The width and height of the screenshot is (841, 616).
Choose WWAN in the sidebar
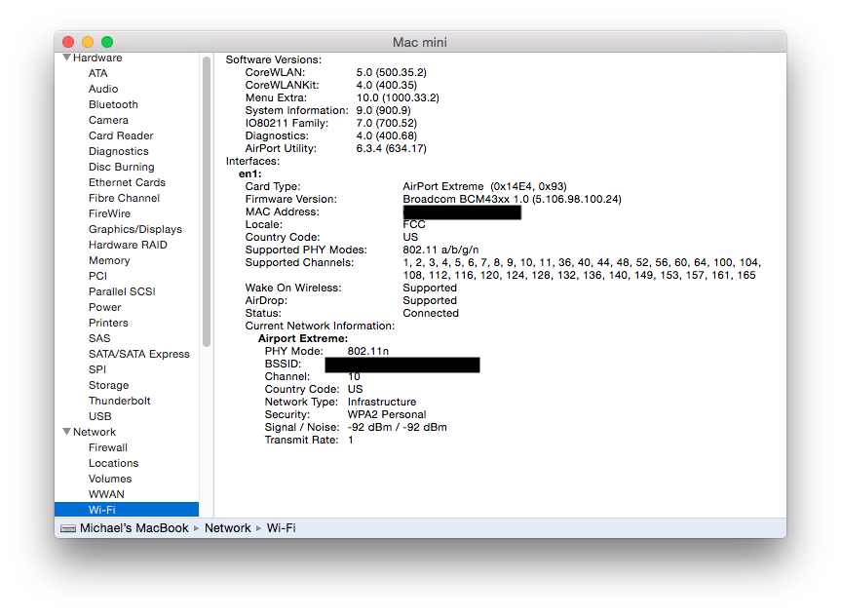point(106,494)
